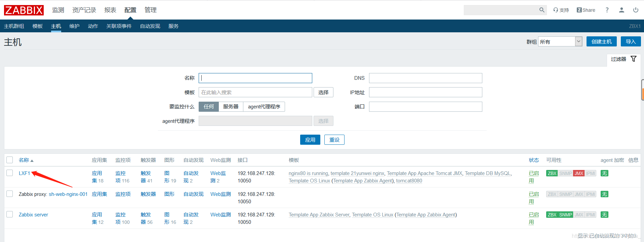
Task: Focus the 端口 filter input
Action: (x=426, y=107)
